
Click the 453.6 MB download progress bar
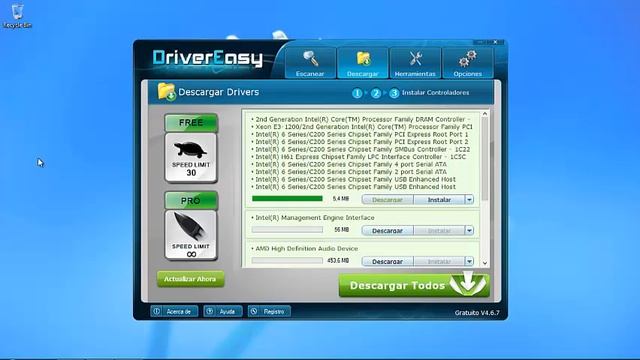(x=287, y=260)
